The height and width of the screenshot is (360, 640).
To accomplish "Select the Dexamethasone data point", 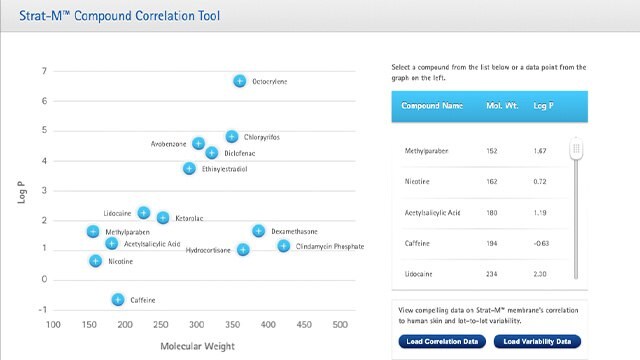I will (258, 231).
